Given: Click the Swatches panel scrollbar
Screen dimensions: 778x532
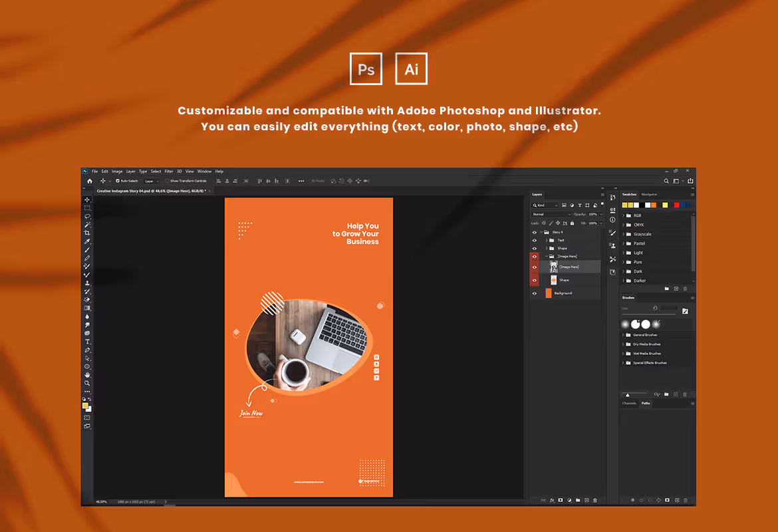Looking at the screenshot, I should pos(693,243).
